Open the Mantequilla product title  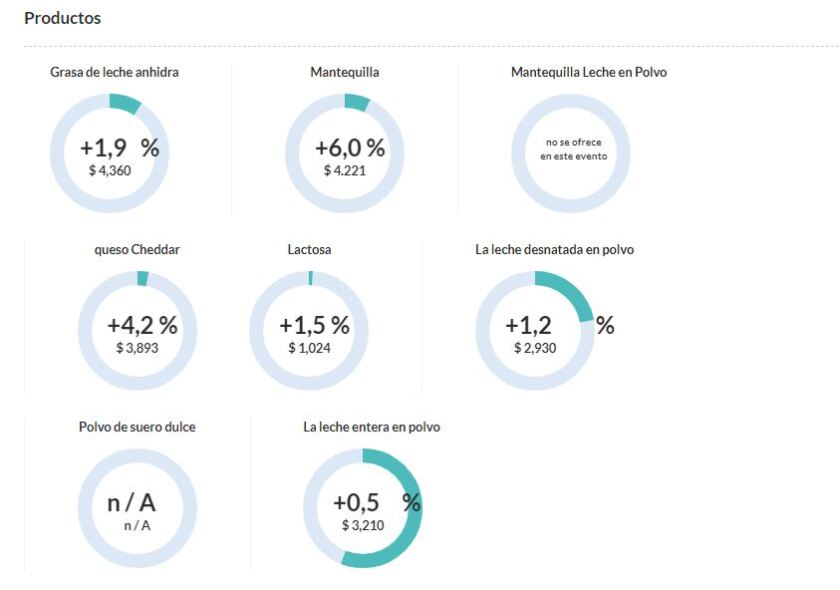tap(345, 72)
